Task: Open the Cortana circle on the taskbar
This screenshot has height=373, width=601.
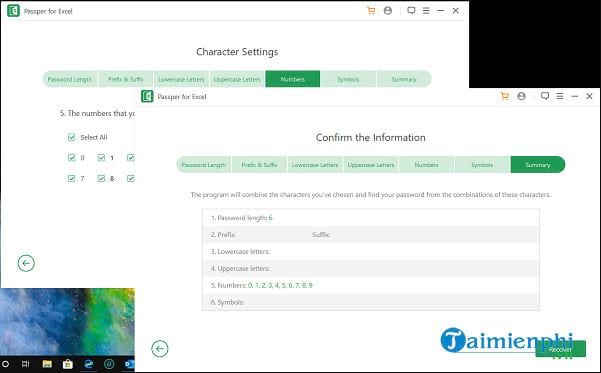Action: click(x=5, y=364)
